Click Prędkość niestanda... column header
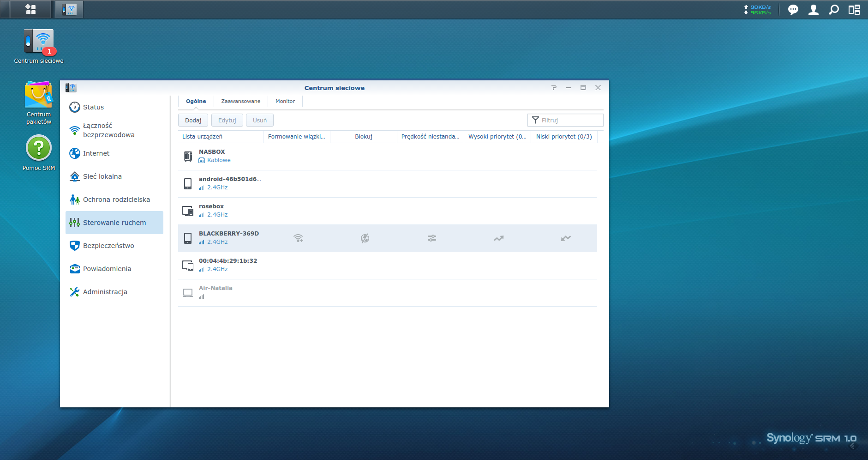The width and height of the screenshot is (868, 460). (431, 137)
